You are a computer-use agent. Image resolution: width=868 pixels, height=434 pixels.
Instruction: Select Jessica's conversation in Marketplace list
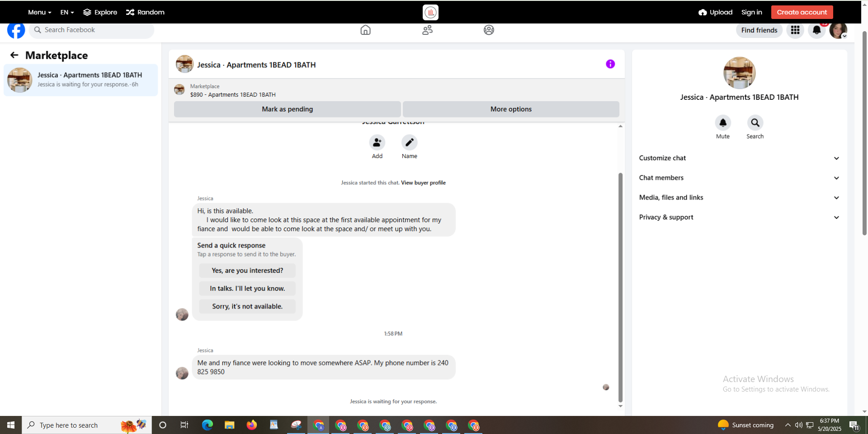pyautogui.click(x=81, y=80)
